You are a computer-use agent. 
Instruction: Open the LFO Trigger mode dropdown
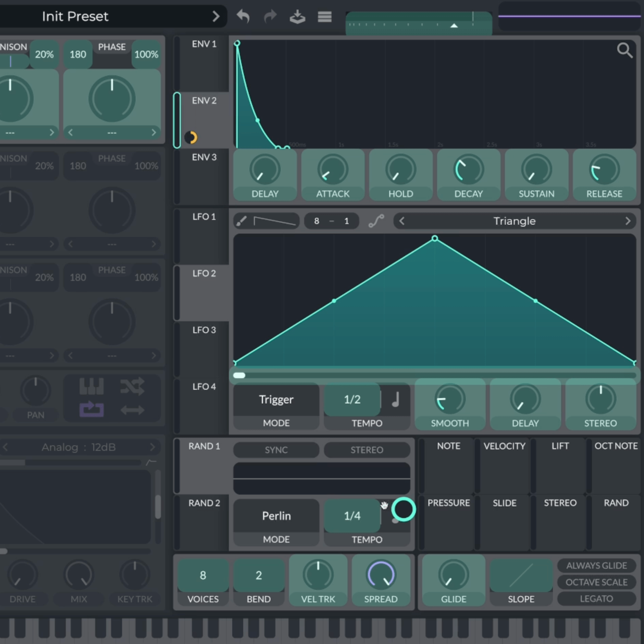tap(276, 399)
